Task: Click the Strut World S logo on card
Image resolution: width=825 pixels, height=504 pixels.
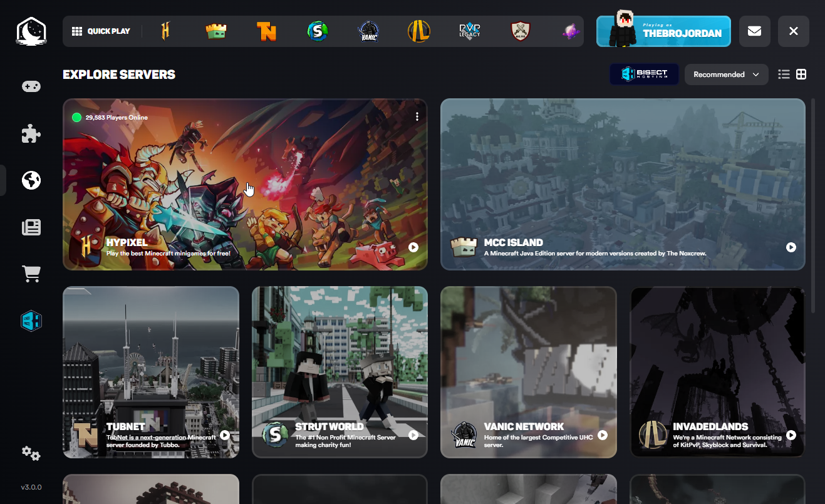Action: [x=275, y=435]
